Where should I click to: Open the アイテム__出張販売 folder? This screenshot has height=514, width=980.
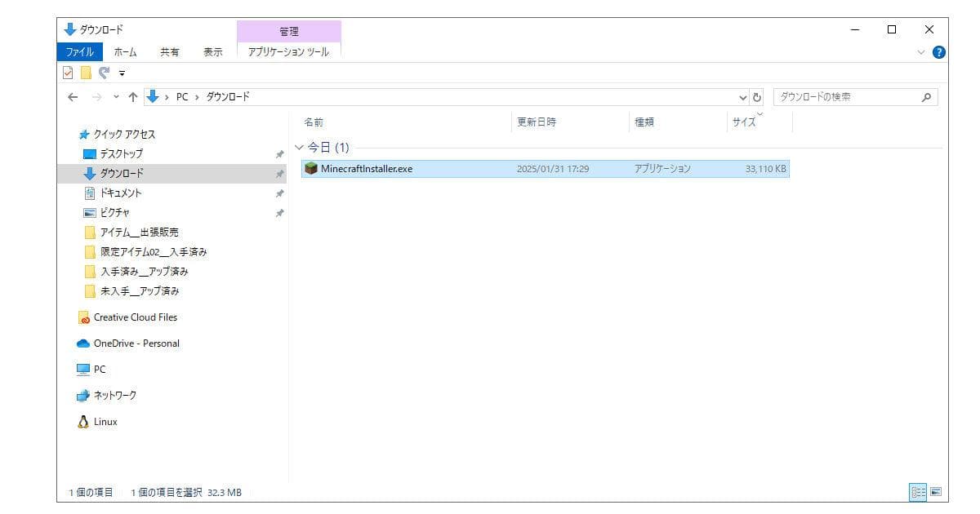point(131,233)
